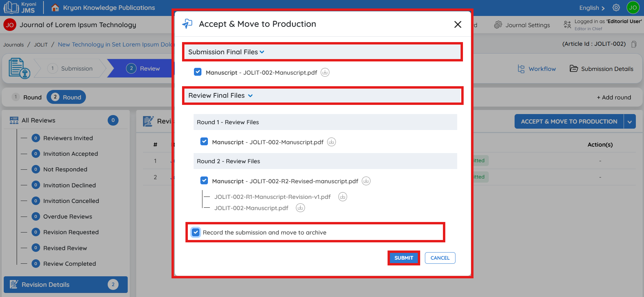
Task: Toggle Round 1 manuscript checkbox
Action: click(204, 142)
